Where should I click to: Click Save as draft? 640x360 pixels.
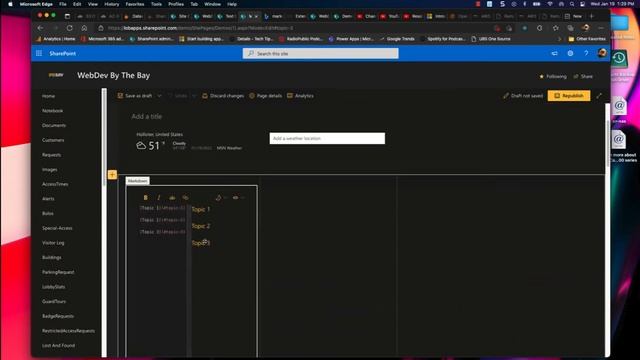135,96
